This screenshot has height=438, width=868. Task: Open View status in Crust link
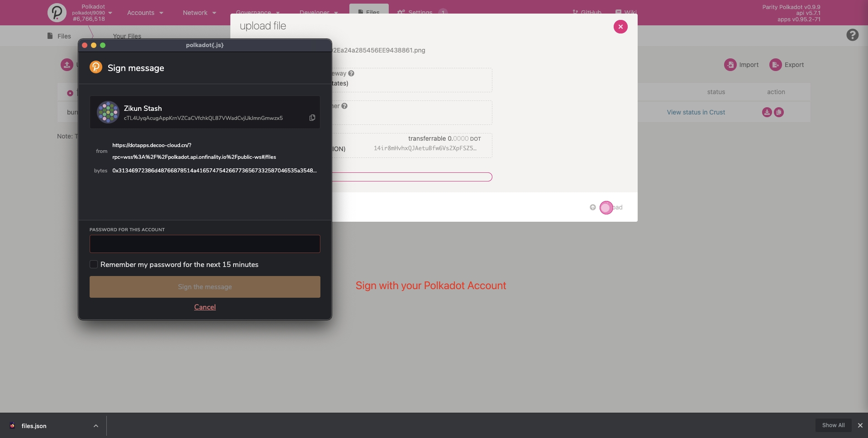pos(696,112)
